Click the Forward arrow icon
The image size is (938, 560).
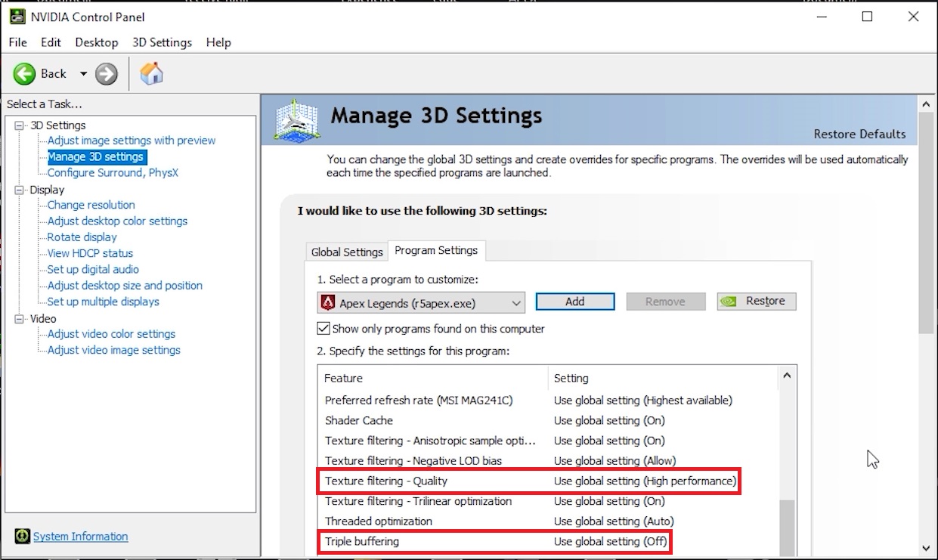click(x=107, y=73)
